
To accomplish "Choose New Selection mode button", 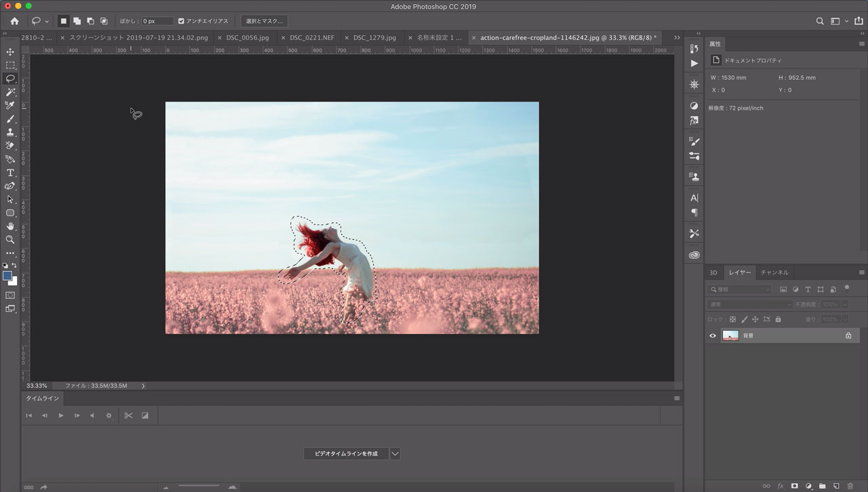I will [x=63, y=21].
